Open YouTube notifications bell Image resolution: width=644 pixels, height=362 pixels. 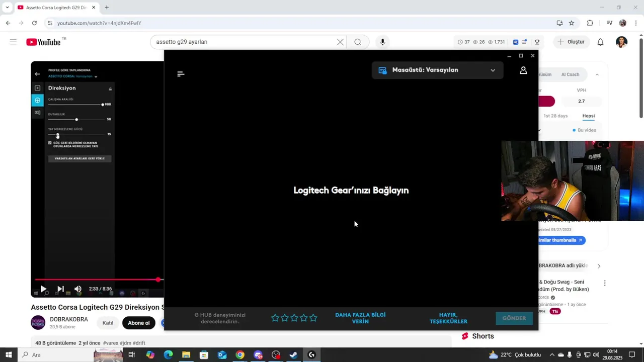600,42
